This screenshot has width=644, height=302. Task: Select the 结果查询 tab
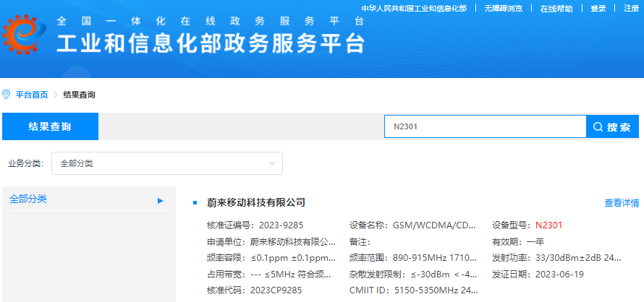click(x=50, y=126)
